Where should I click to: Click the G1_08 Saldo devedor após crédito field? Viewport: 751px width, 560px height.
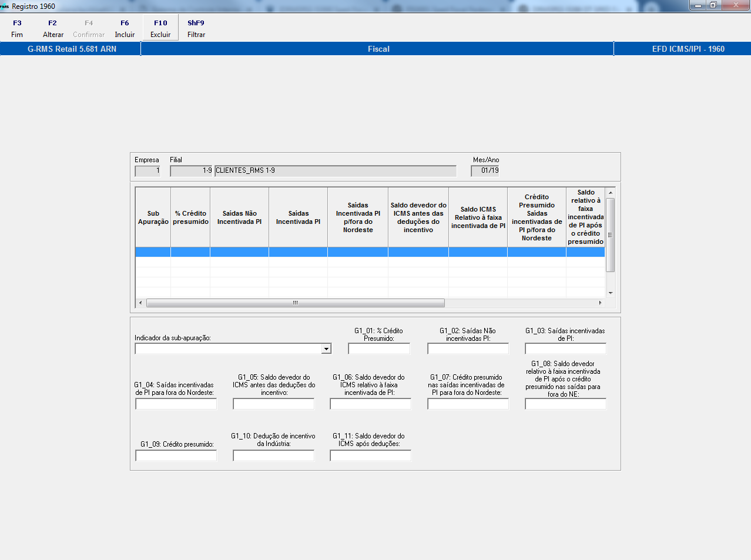point(565,404)
